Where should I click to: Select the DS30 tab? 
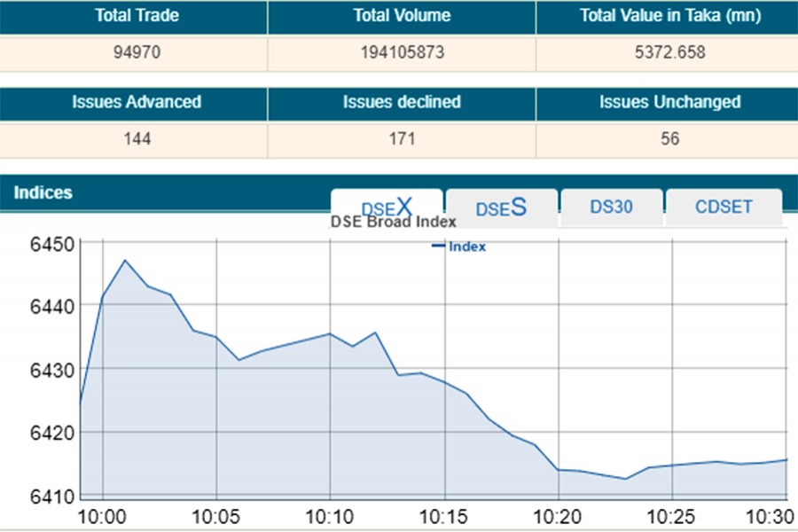coord(611,207)
